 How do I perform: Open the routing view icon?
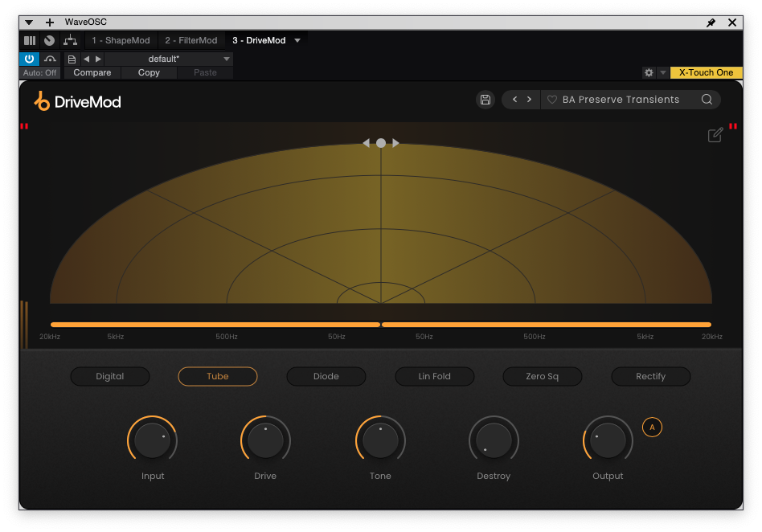tap(70, 40)
